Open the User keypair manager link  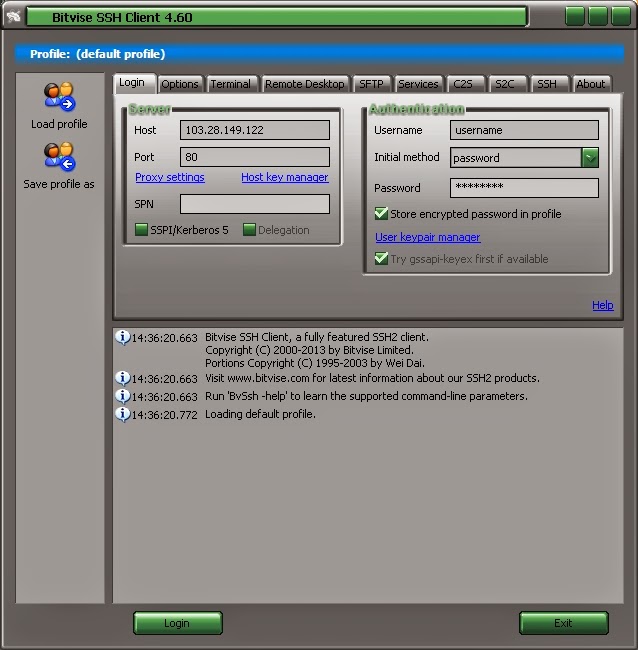(428, 237)
